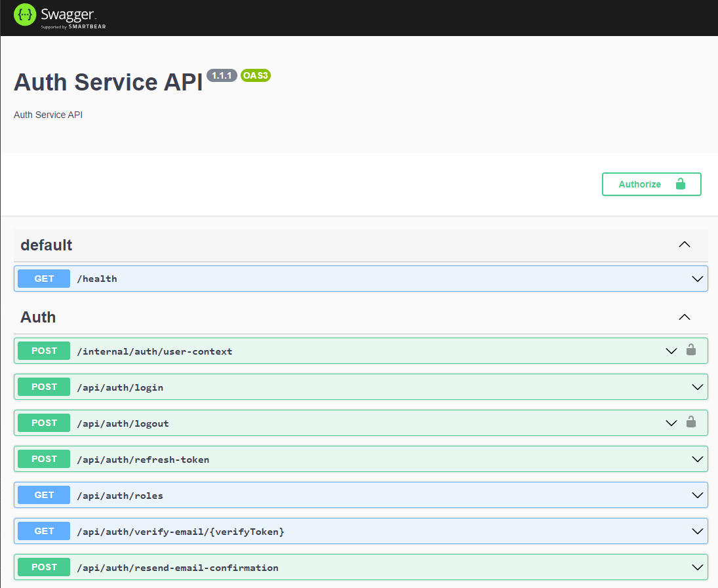Expand the user-context endpoint chevron
Viewport: 718px width, 588px height.
pos(671,351)
